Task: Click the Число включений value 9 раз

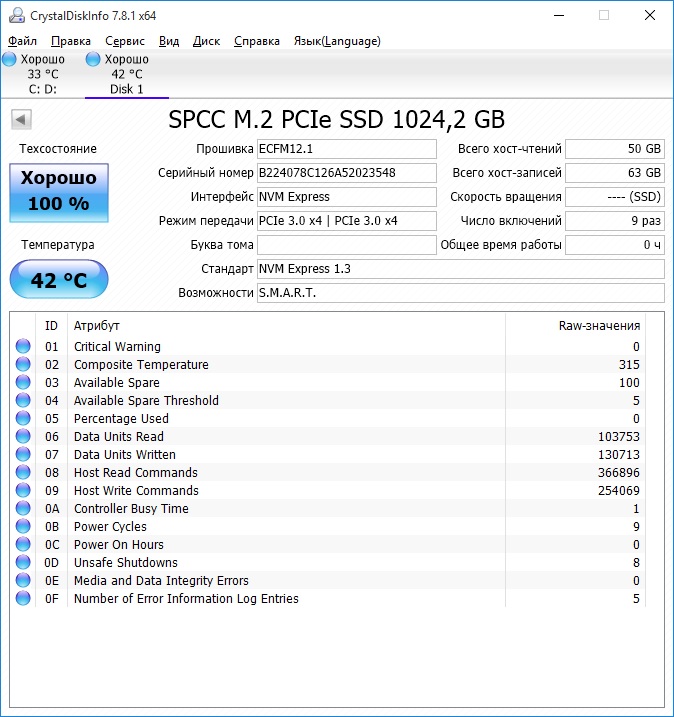Action: 615,221
